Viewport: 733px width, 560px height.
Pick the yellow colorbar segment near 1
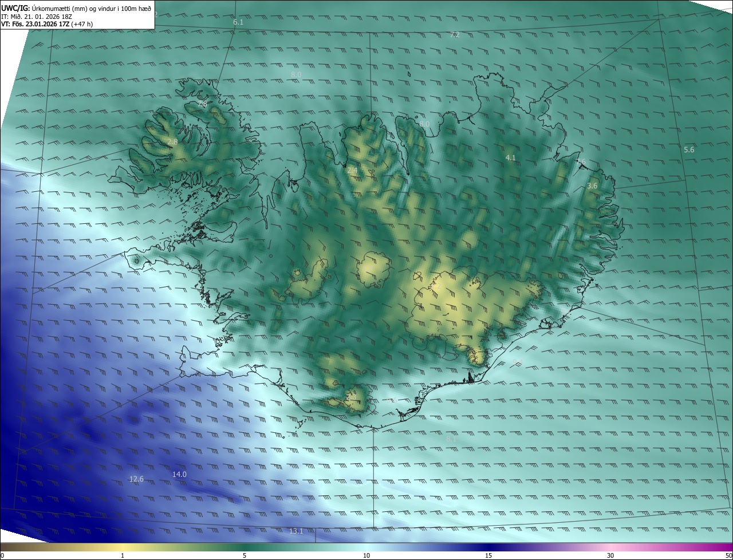[x=123, y=547]
